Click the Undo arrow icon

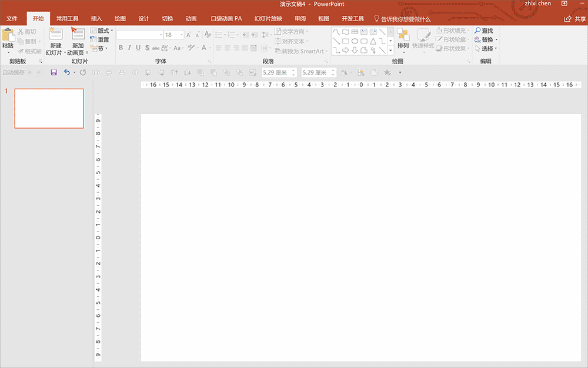click(x=66, y=72)
